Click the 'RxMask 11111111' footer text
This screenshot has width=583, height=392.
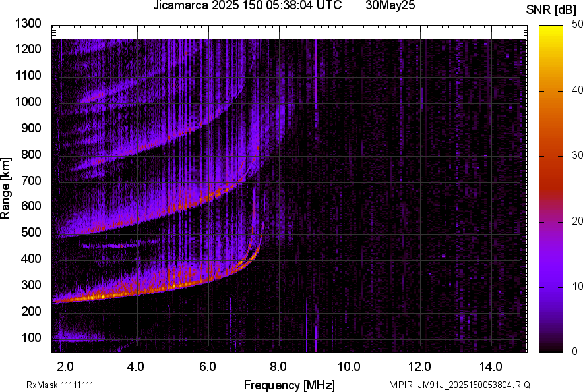(60, 385)
